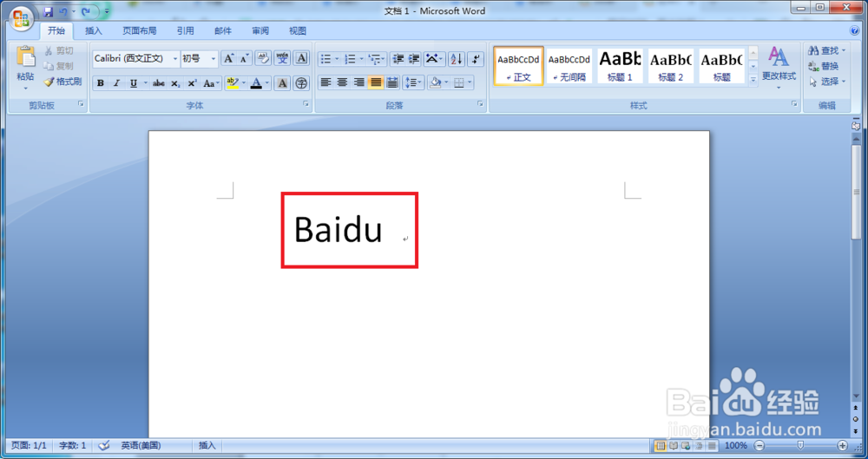
Task: Toggle subscript formatting
Action: (175, 83)
